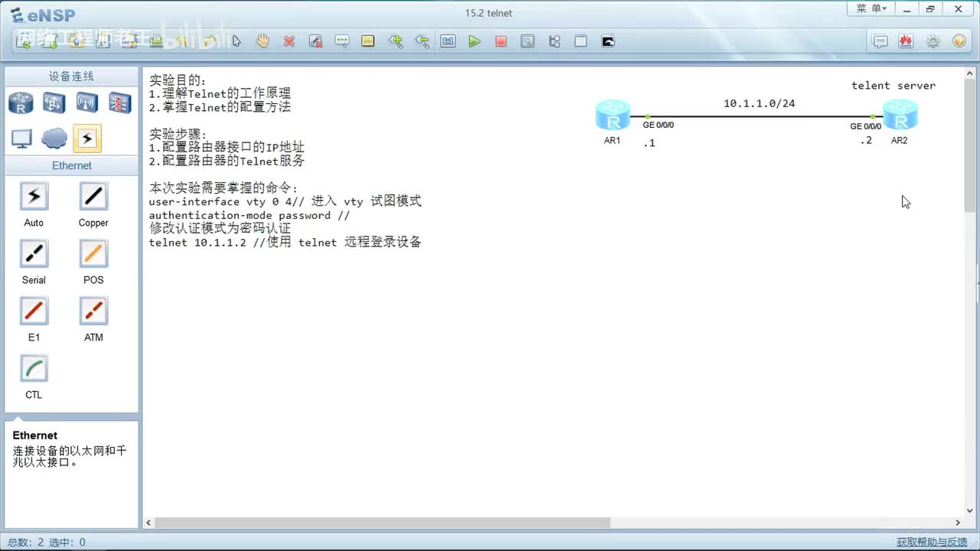Image resolution: width=980 pixels, height=551 pixels.
Task: Select router AR1 on the canvas
Action: [612, 116]
